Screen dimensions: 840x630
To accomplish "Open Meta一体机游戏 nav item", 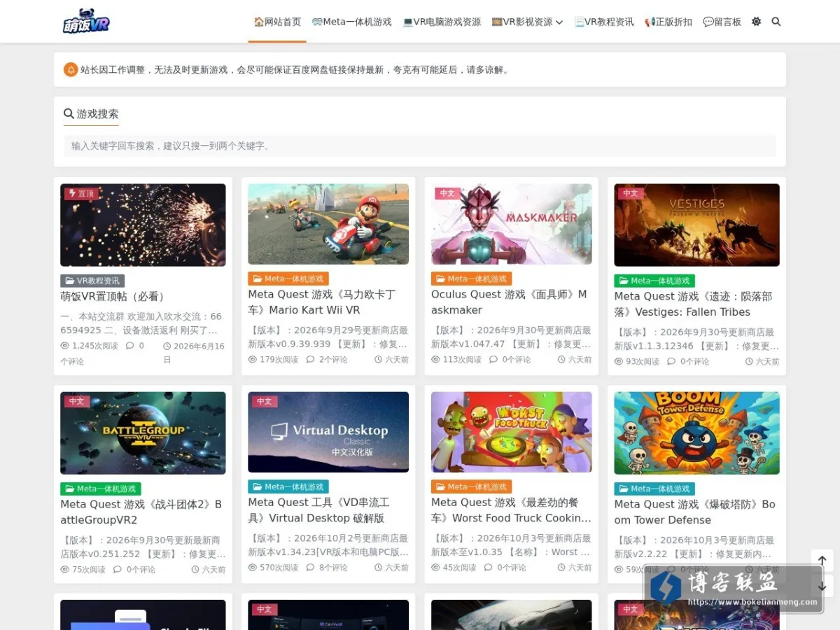I will pos(352,22).
